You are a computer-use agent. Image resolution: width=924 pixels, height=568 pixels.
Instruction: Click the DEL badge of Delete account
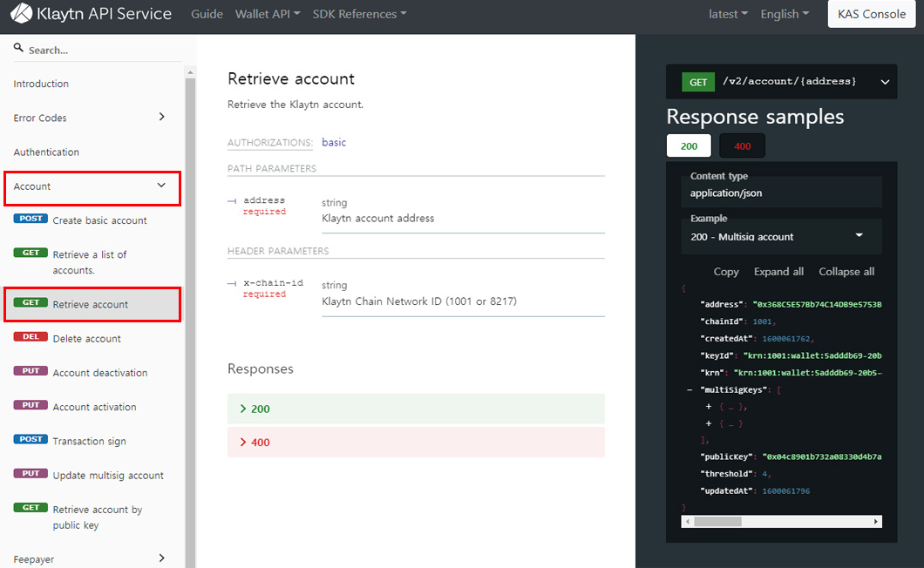coord(31,336)
